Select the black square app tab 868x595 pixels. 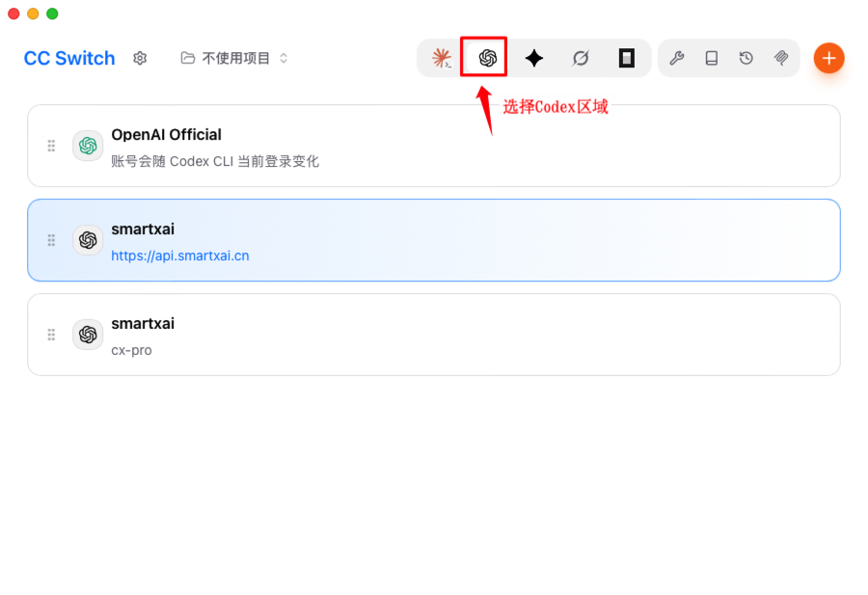tap(626, 58)
